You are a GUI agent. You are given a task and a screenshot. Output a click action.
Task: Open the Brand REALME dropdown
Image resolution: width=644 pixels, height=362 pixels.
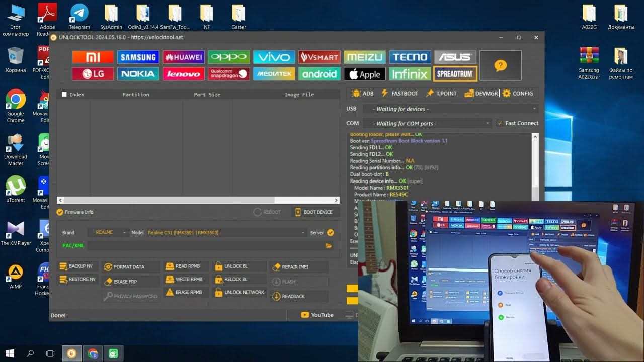pyautogui.click(x=108, y=233)
